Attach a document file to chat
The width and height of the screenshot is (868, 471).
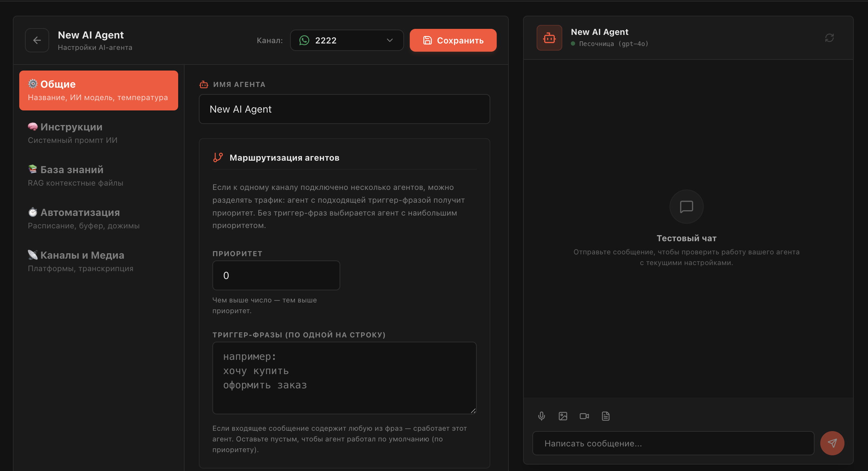pos(606,416)
